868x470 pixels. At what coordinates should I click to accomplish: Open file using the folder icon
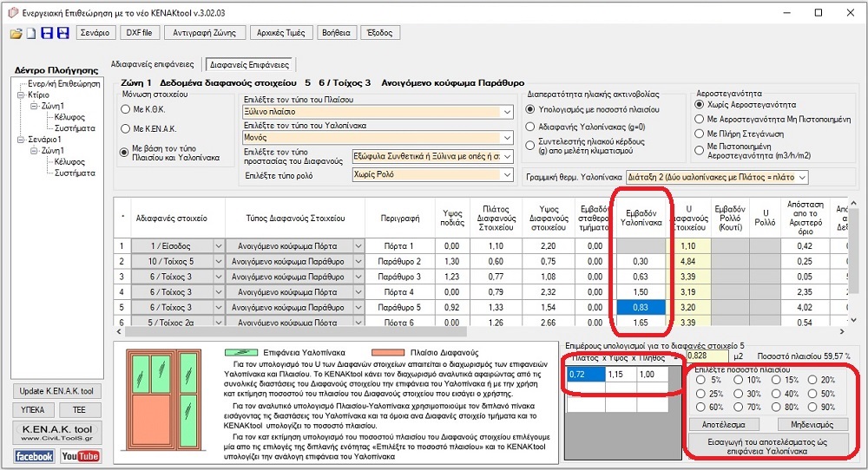16,34
